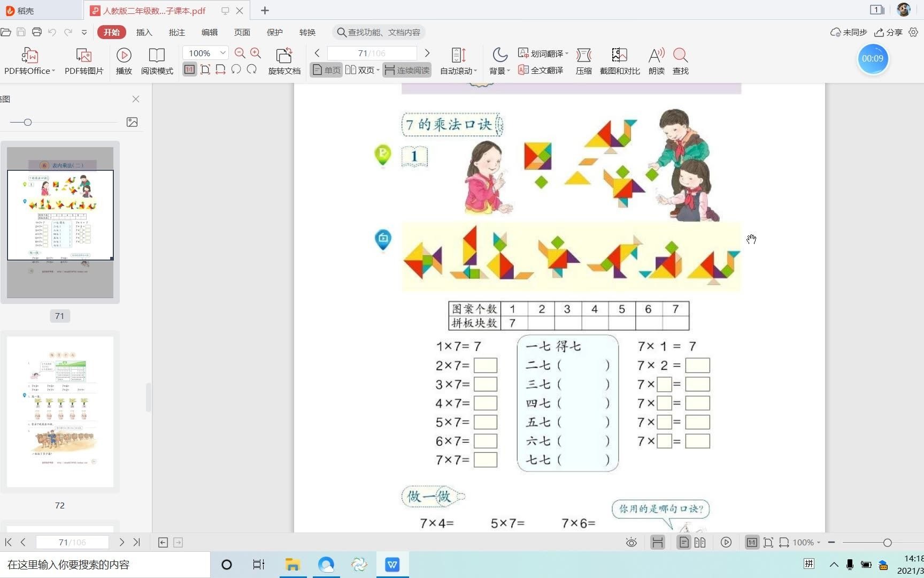
Task: Open 截图和对比 screenshot and compare
Action: coord(620,61)
